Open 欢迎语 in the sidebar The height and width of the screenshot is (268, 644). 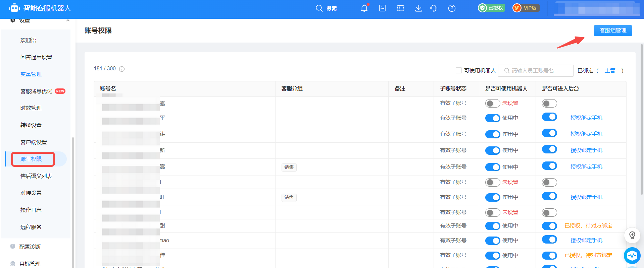pyautogui.click(x=28, y=40)
